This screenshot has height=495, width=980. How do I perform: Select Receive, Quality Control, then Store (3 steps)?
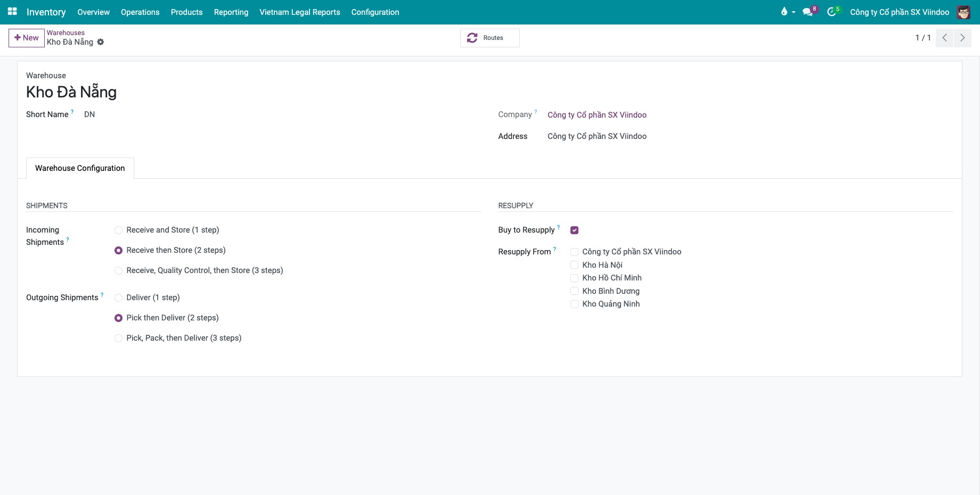(118, 270)
